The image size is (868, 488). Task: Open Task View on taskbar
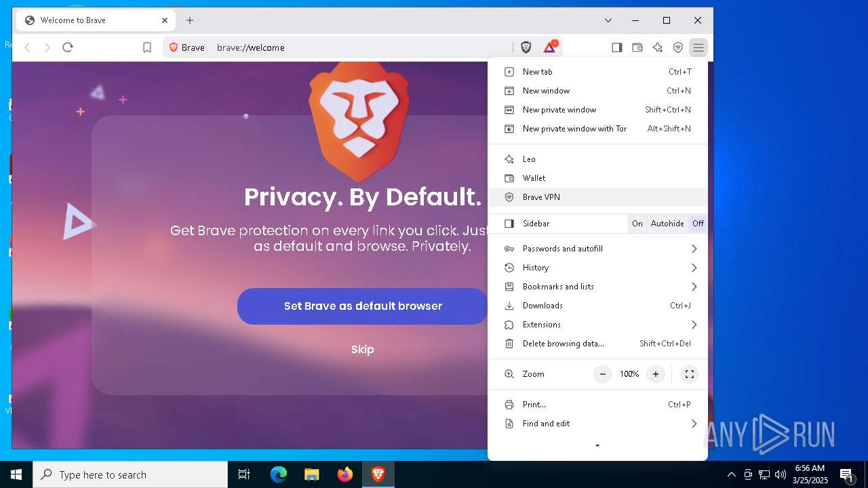(244, 474)
